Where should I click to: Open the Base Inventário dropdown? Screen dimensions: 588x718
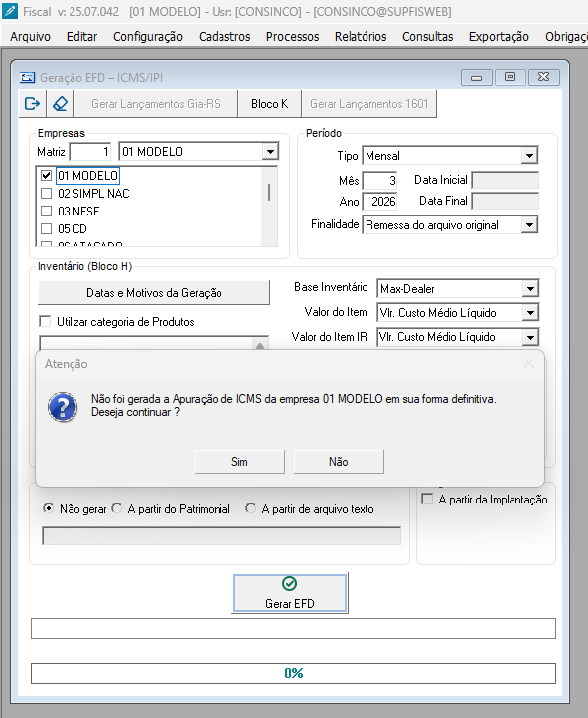pyautogui.click(x=530, y=289)
